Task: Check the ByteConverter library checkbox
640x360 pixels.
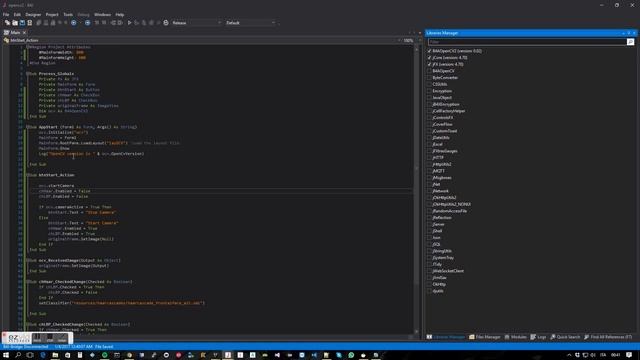Action: (x=429, y=78)
